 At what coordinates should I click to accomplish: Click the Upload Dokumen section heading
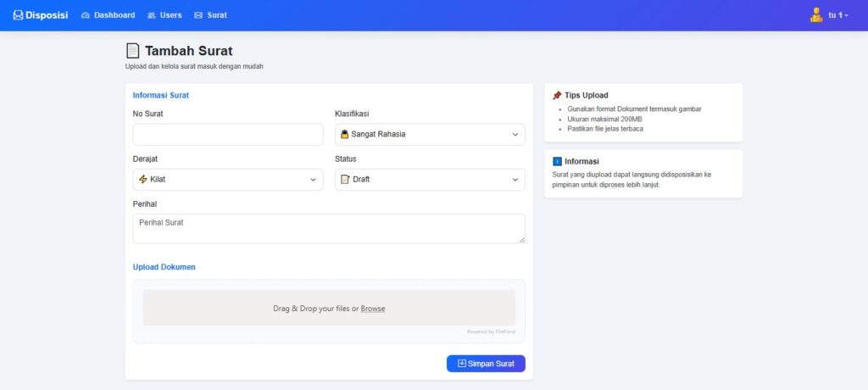[164, 267]
